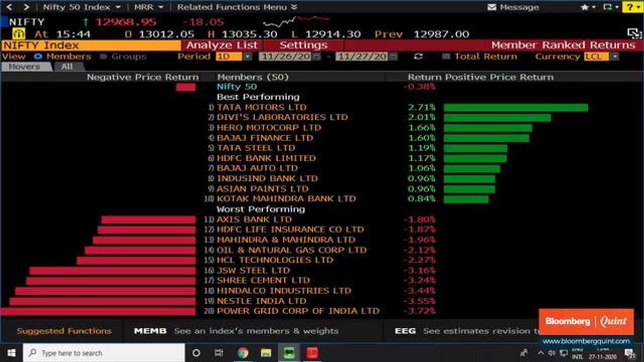Open the Nifty 50 Index dropdown
This screenshot has width=644, height=362.
pyautogui.click(x=82, y=7)
